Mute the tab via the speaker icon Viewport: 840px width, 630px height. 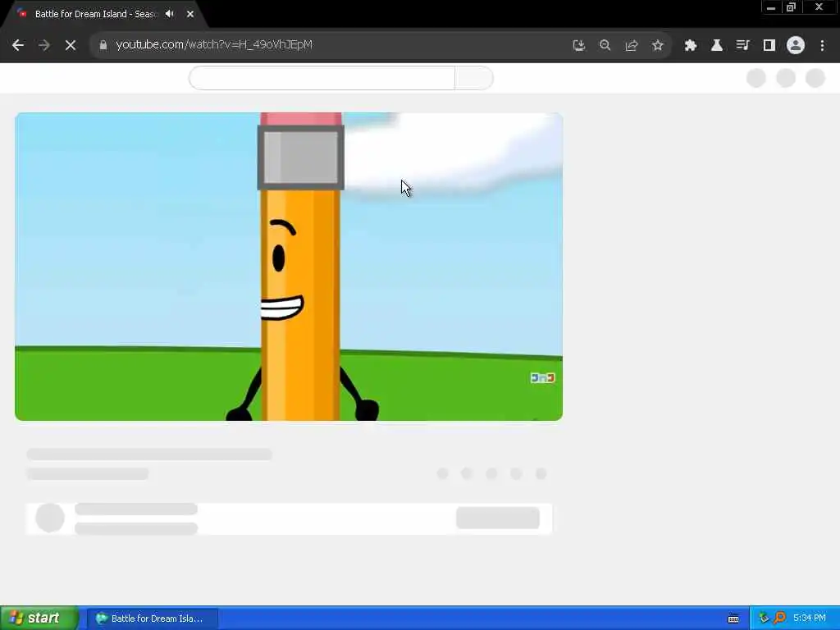click(170, 14)
